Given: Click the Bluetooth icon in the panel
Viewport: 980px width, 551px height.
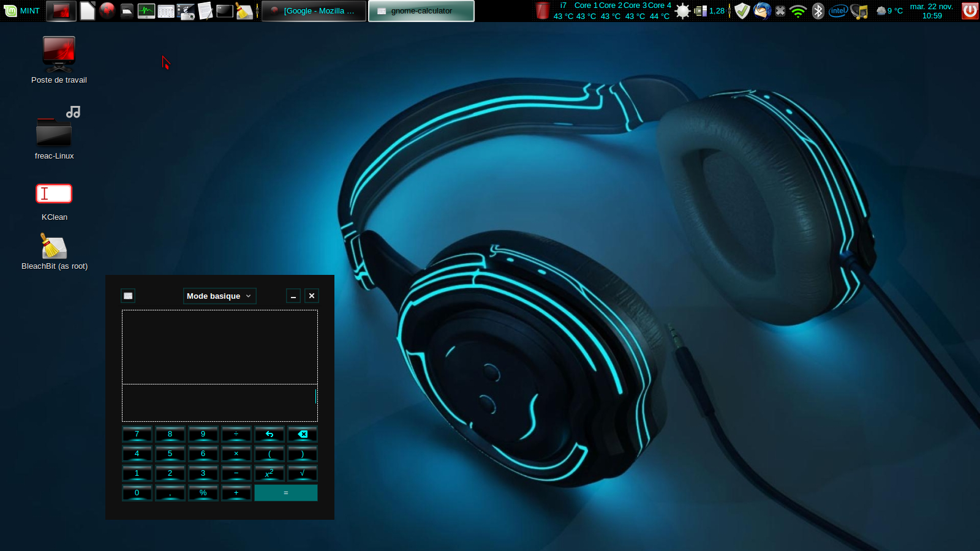Looking at the screenshot, I should point(818,11).
